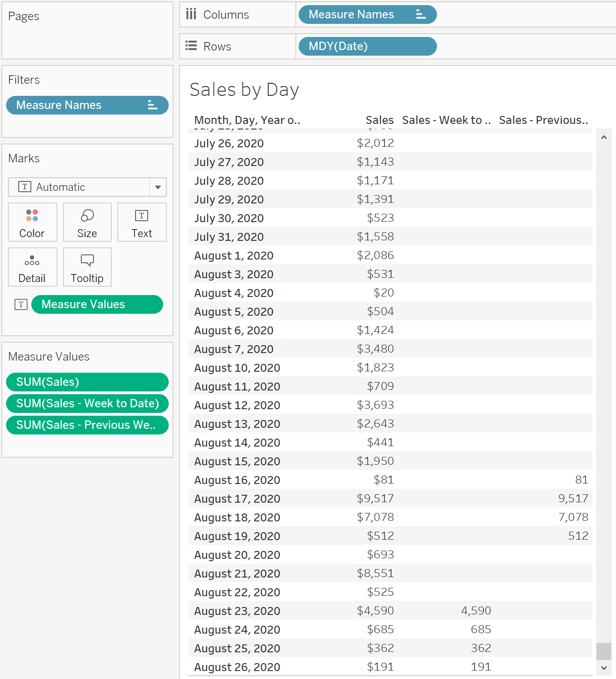Click sort icon on Filters Measure Names pill

click(x=152, y=105)
